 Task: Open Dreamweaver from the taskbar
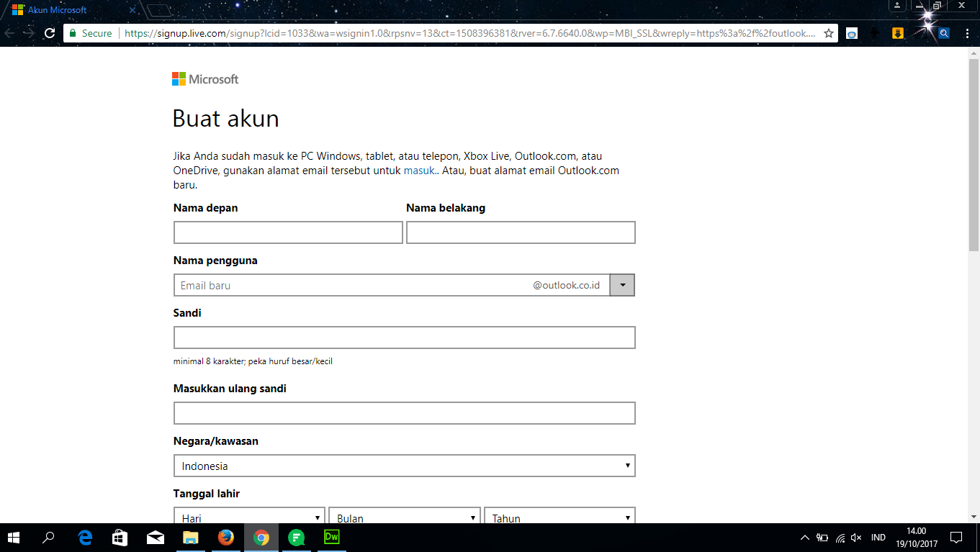point(332,538)
